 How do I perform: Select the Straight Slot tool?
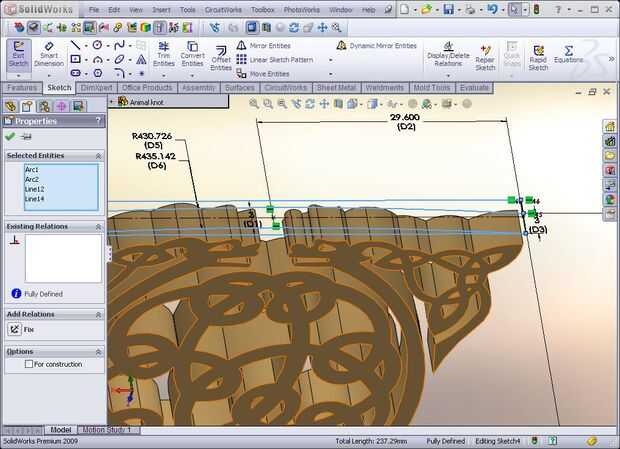coord(75,74)
